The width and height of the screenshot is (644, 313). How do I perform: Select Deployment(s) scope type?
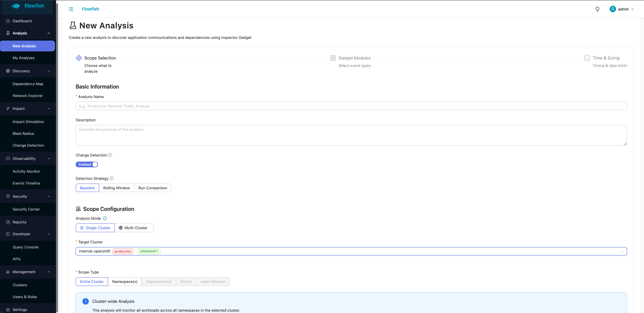click(x=159, y=282)
